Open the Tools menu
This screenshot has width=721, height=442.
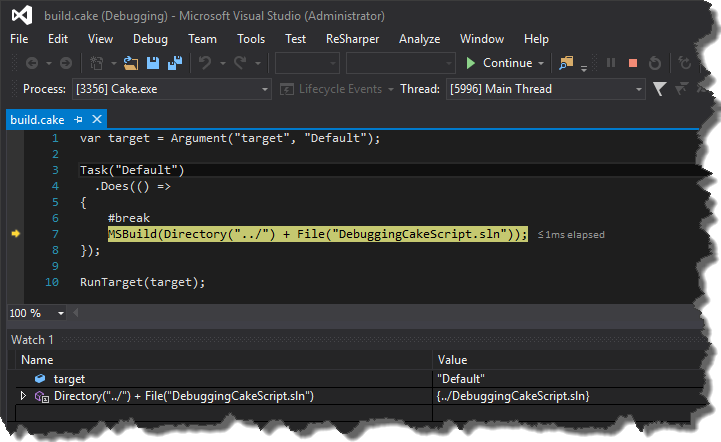coord(251,39)
